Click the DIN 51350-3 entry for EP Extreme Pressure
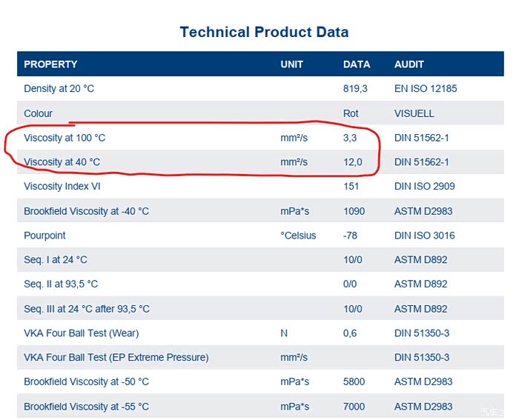The image size is (519, 420). 422,358
